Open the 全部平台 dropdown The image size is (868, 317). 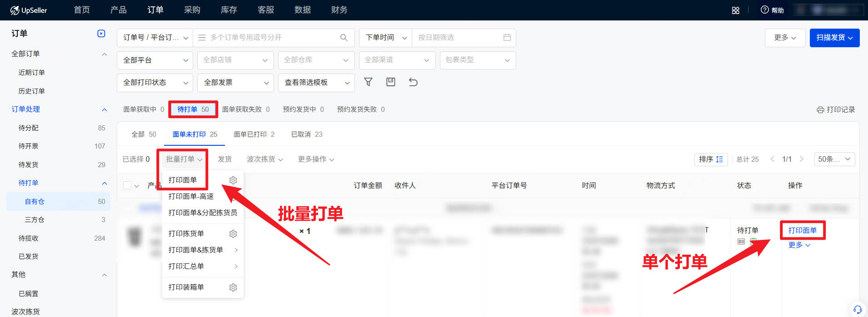[x=155, y=60]
